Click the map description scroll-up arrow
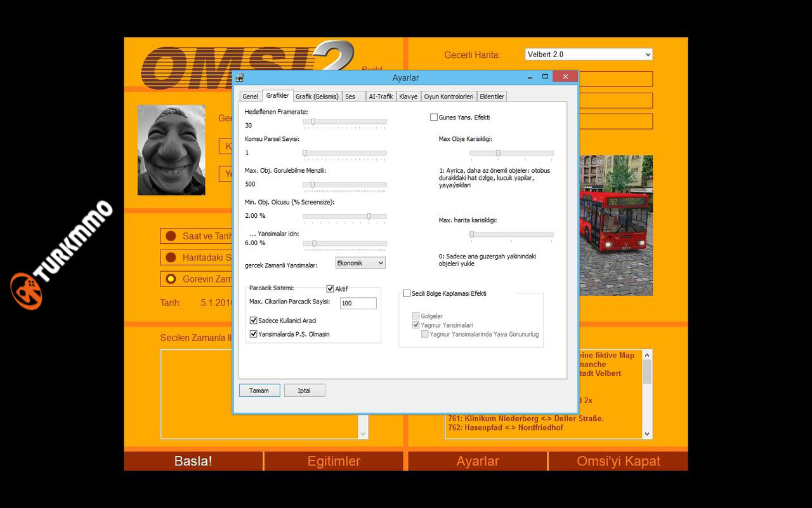 coord(647,355)
